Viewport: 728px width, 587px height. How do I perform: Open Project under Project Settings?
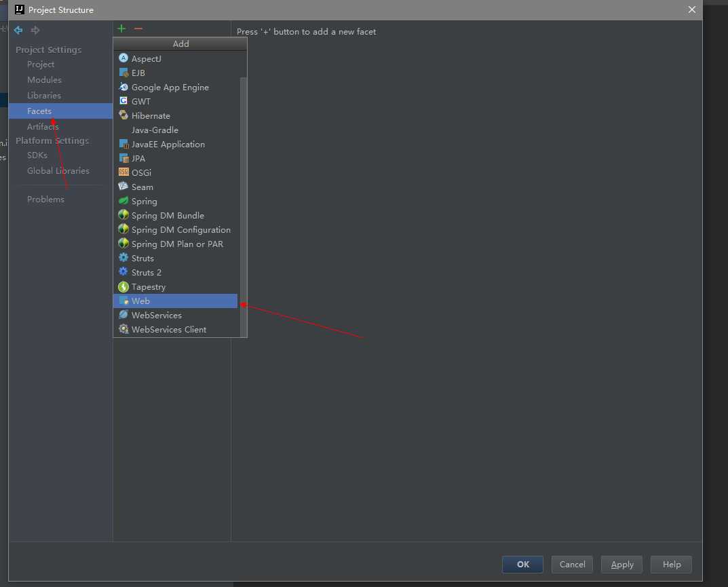tap(41, 64)
